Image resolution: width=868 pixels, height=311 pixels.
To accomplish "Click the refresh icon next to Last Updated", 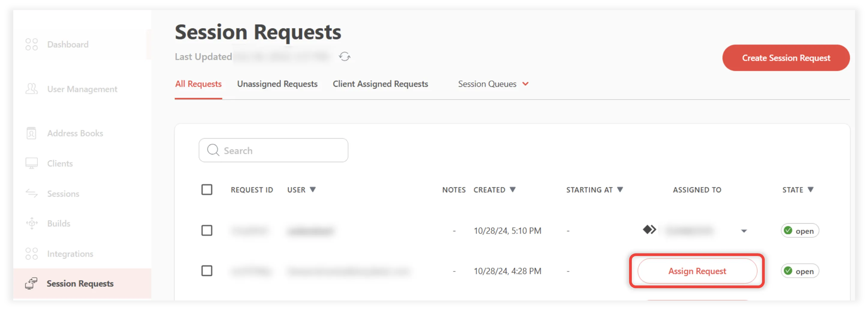I will (345, 57).
